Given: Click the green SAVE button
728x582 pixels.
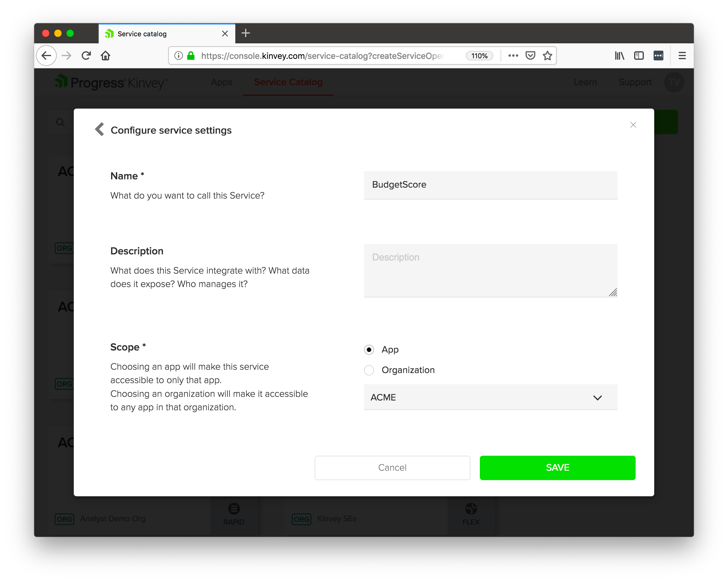Looking at the screenshot, I should [x=557, y=468].
